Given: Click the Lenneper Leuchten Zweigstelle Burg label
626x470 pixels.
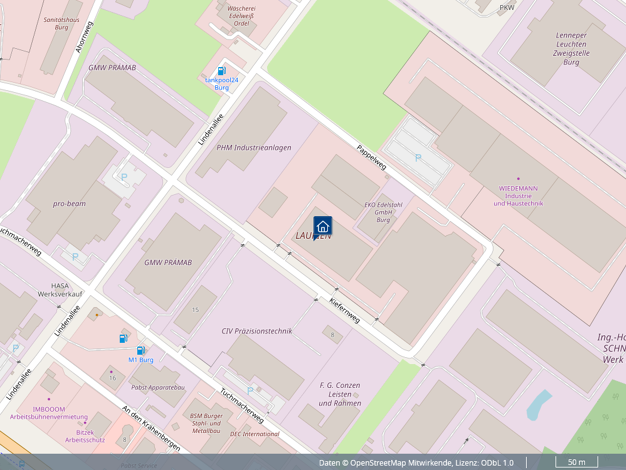Looking at the screenshot, I should coord(571,48).
